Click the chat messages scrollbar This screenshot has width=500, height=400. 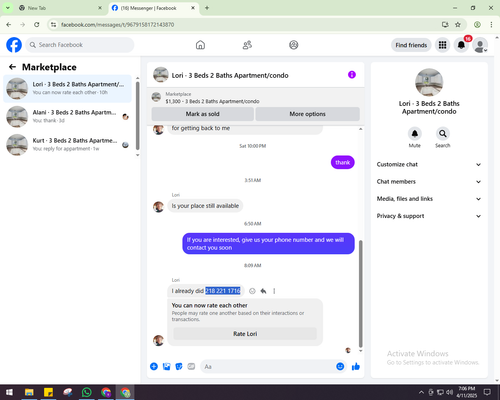pos(360,293)
